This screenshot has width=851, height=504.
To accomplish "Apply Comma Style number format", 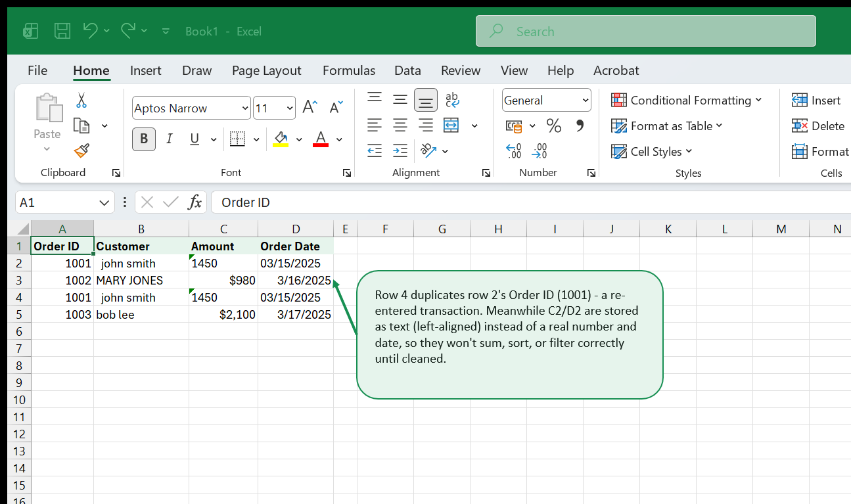I will pyautogui.click(x=580, y=126).
